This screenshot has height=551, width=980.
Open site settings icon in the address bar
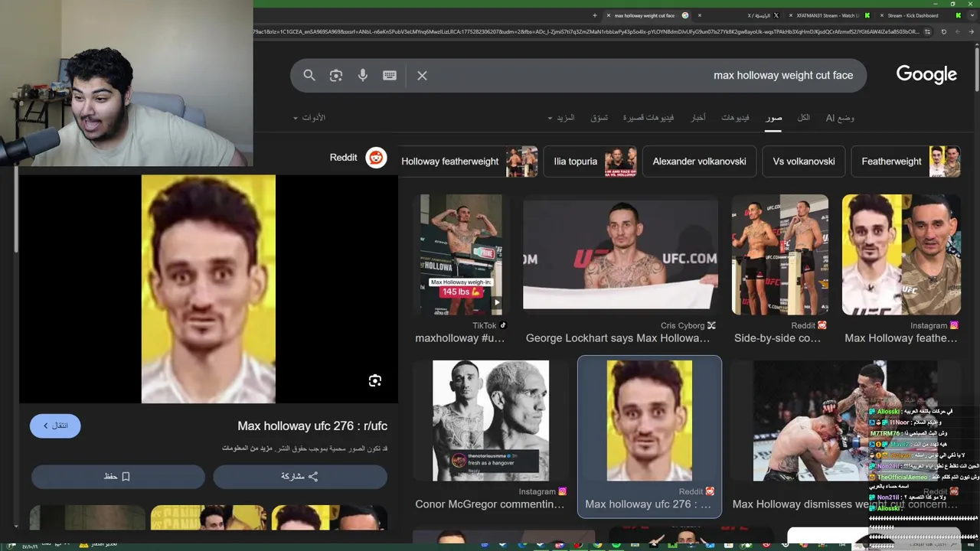[x=928, y=32]
